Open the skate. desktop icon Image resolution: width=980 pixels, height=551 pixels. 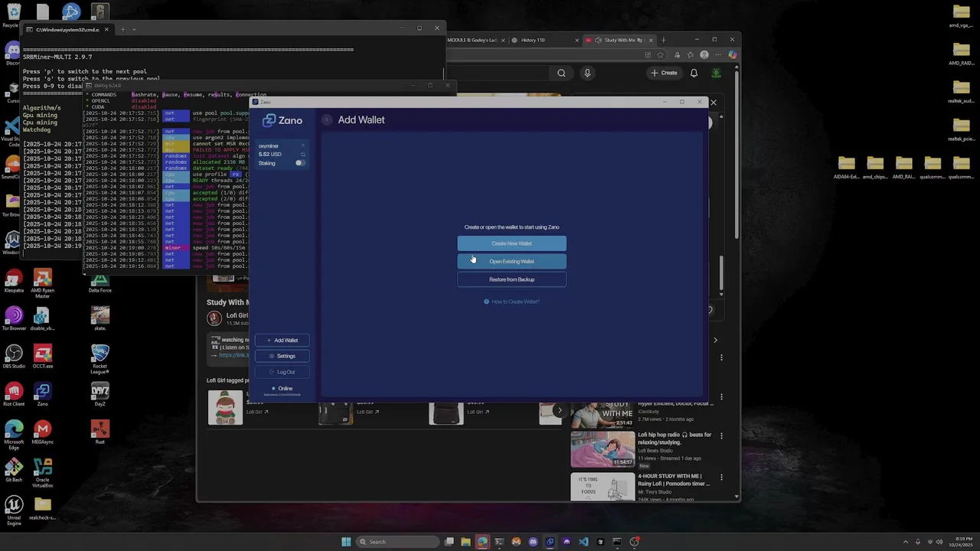pyautogui.click(x=100, y=318)
